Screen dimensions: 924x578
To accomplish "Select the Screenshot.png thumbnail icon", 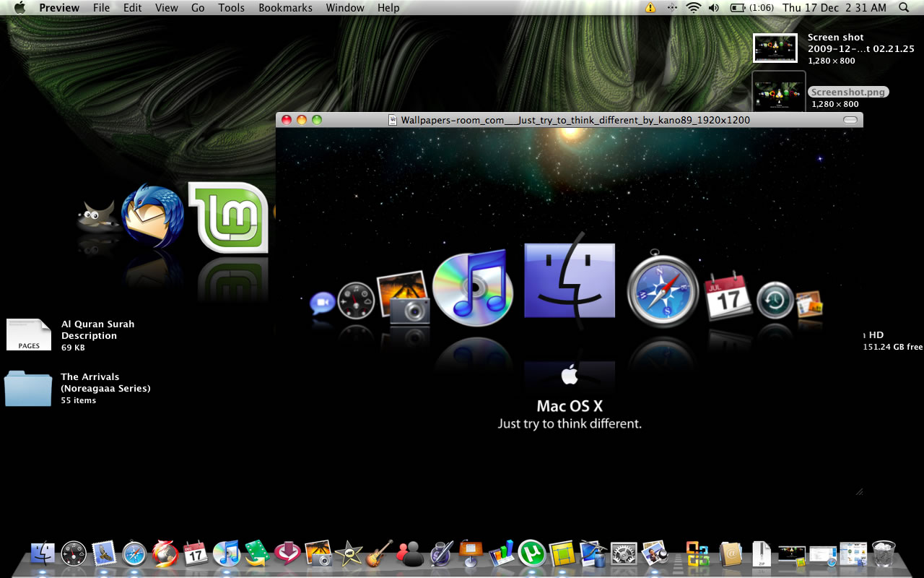I will point(779,92).
